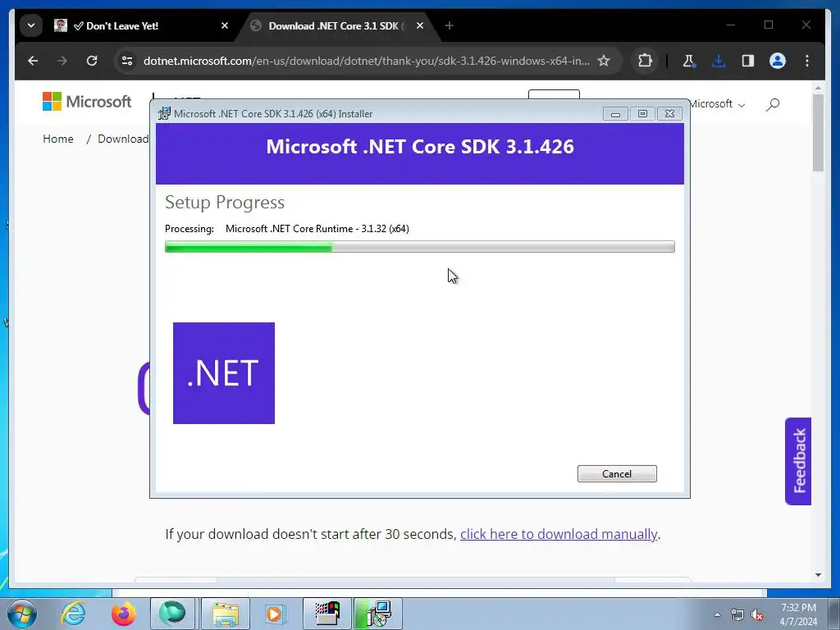Open the Feedback side tab

pos(798,461)
